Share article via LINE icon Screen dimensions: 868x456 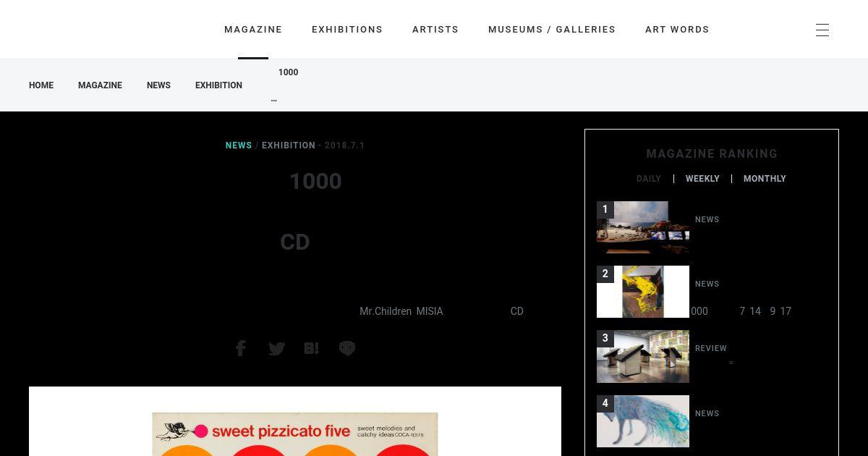(x=347, y=348)
